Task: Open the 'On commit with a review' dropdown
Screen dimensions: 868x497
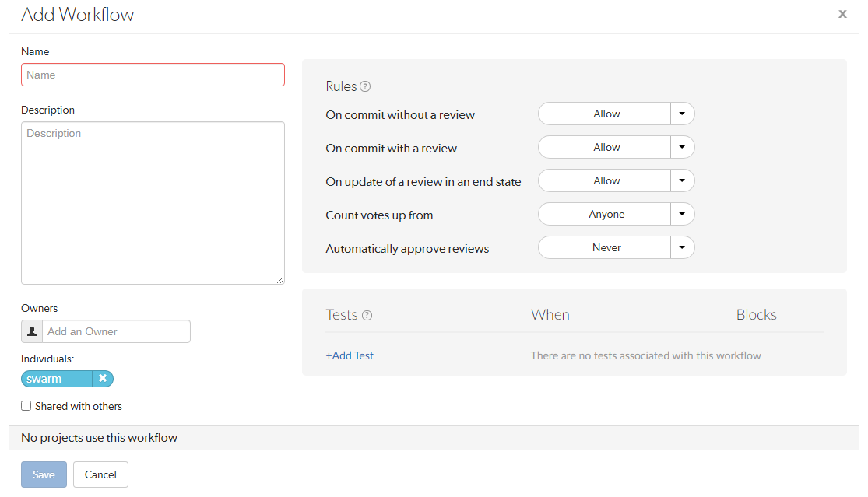Action: coord(681,147)
